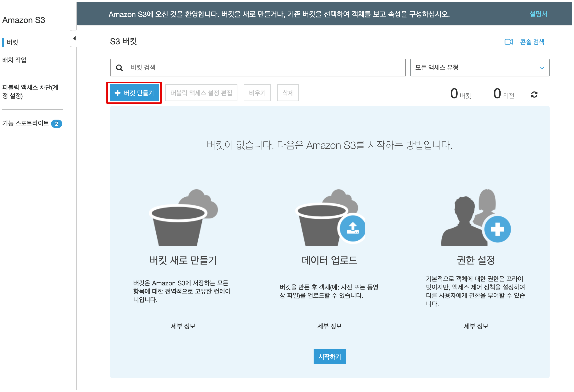The height and width of the screenshot is (392, 574).
Task: Click the 권한 설정 heading
Action: 476,260
